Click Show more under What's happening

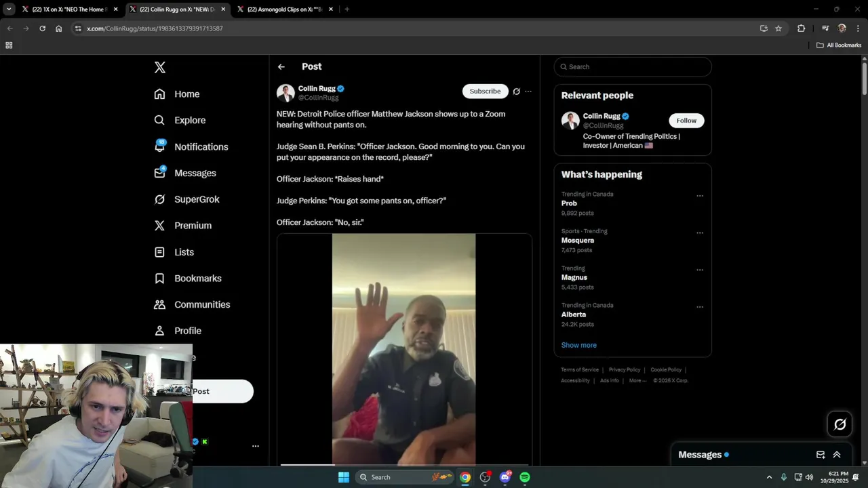(x=579, y=345)
